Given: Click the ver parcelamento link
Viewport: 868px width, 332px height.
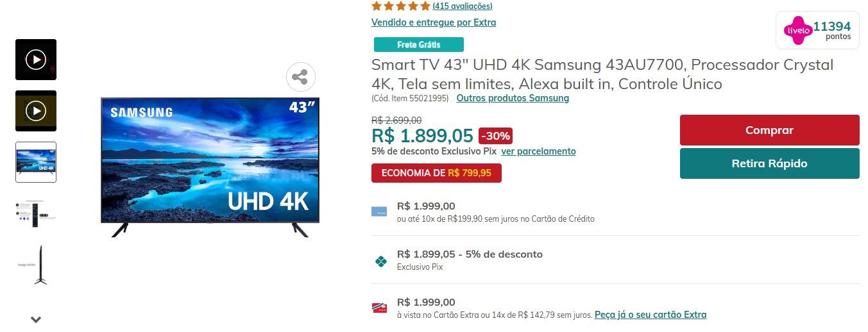Looking at the screenshot, I should coord(538,151).
